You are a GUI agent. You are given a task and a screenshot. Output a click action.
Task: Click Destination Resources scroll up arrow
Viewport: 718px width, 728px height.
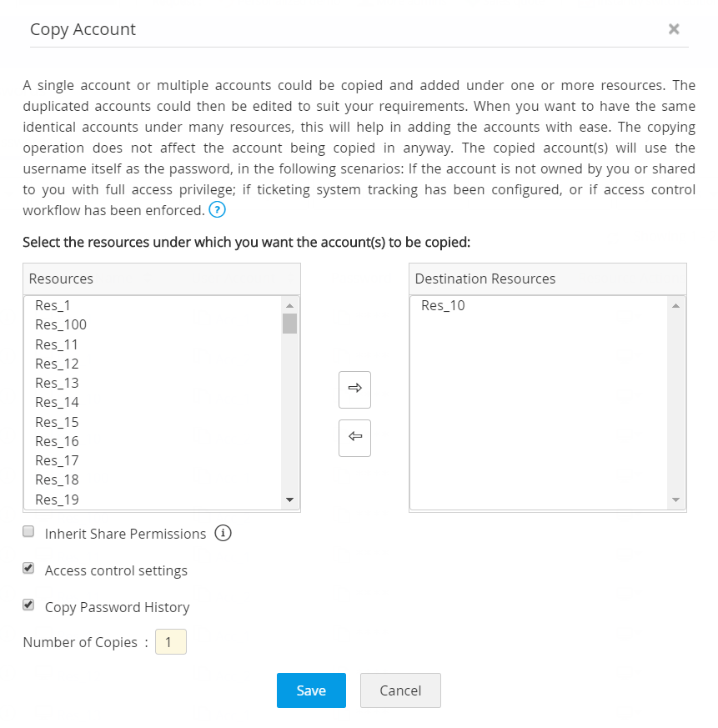click(675, 306)
